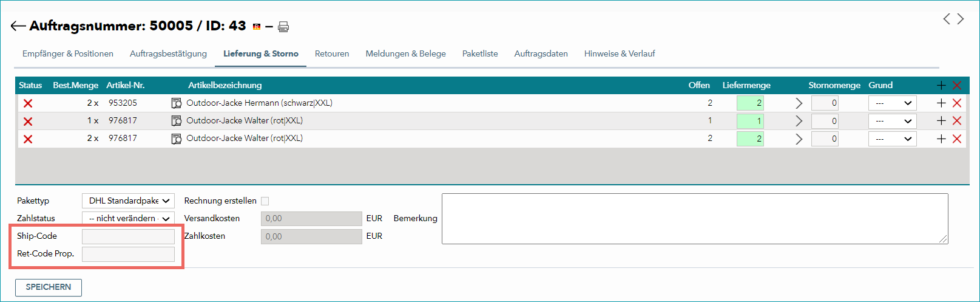Click red X at end of Walter 1 x row
Viewport: 980px width, 302px height.
coord(957,121)
